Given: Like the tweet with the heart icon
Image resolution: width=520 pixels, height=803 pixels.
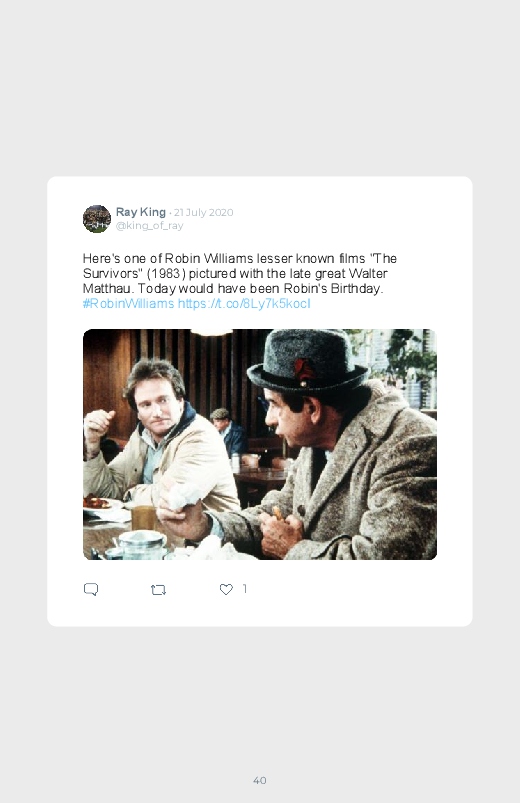Looking at the screenshot, I should click(x=226, y=589).
